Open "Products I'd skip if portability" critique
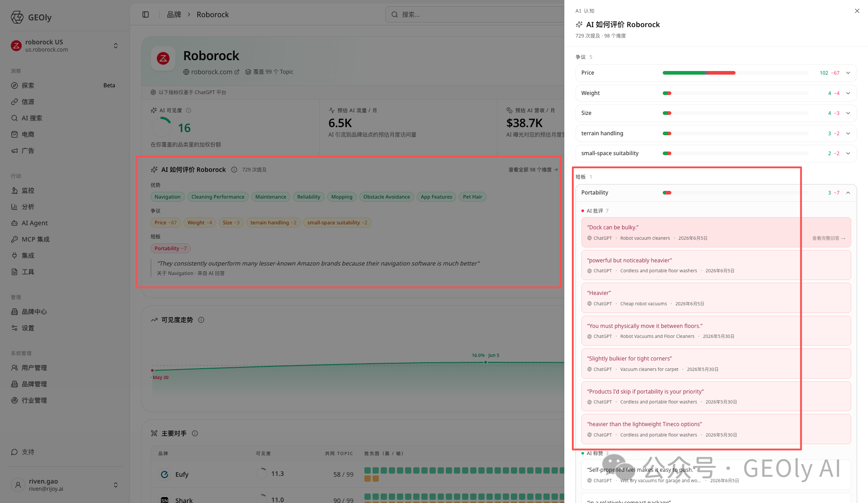The width and height of the screenshot is (868, 503). coord(716,396)
